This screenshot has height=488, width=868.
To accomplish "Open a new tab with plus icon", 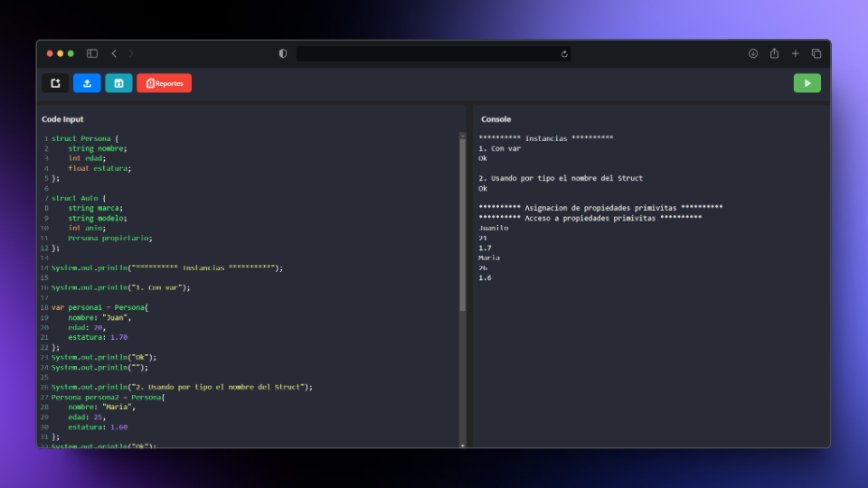I will 795,53.
